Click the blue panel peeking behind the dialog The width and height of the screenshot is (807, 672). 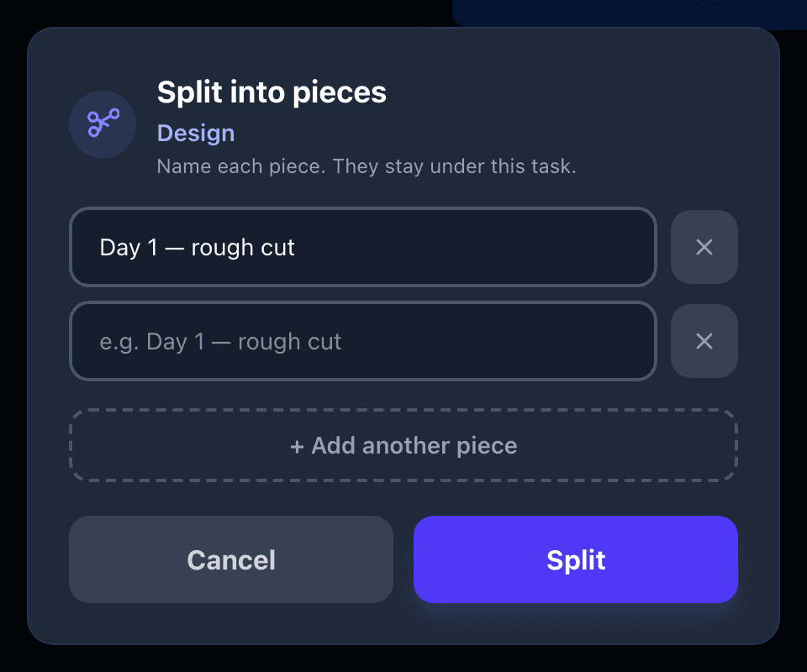[x=628, y=13]
